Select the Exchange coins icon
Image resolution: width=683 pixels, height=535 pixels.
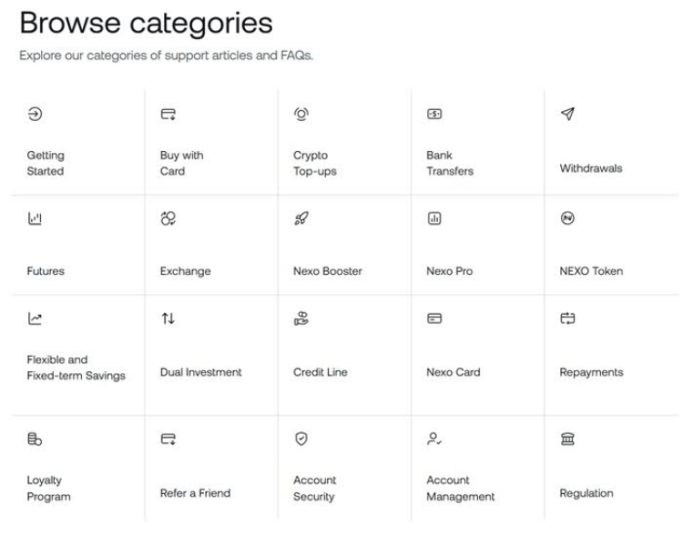click(168, 218)
